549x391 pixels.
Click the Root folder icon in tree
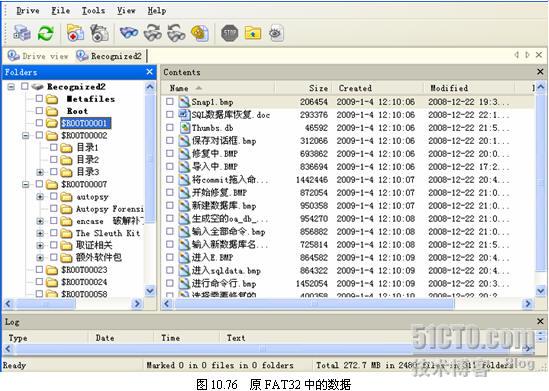coord(52,111)
